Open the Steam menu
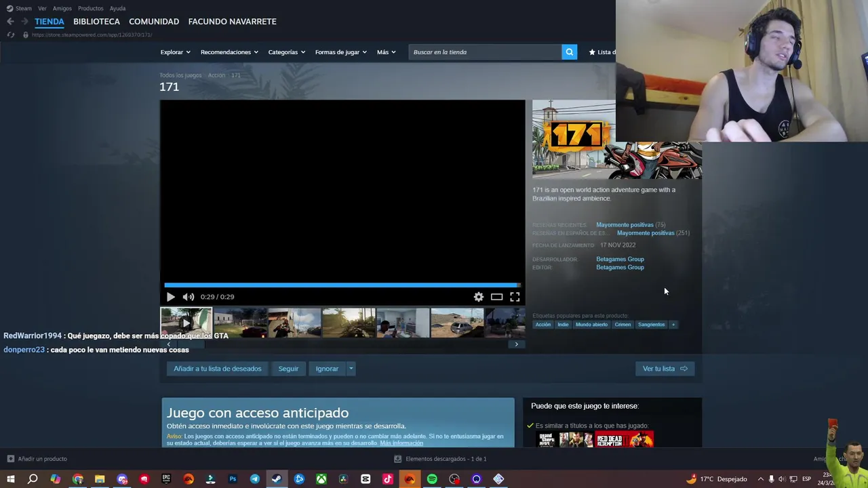The width and height of the screenshot is (868, 488). pyautogui.click(x=24, y=8)
